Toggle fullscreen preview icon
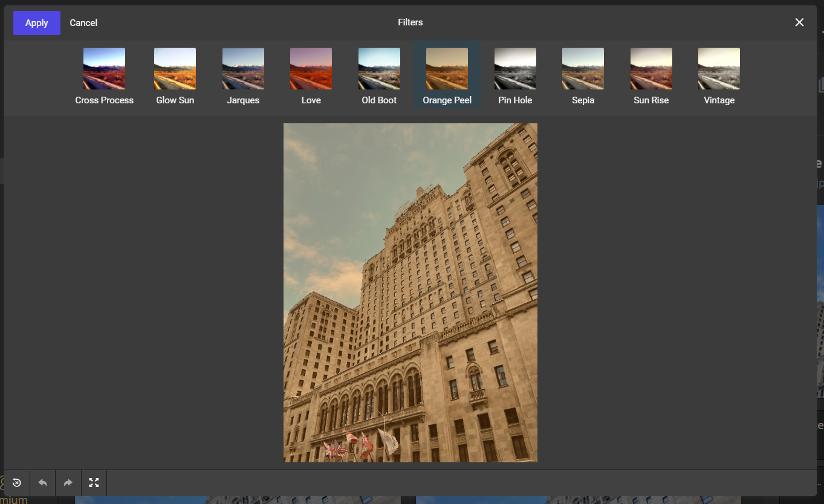The width and height of the screenshot is (824, 504). tap(94, 483)
